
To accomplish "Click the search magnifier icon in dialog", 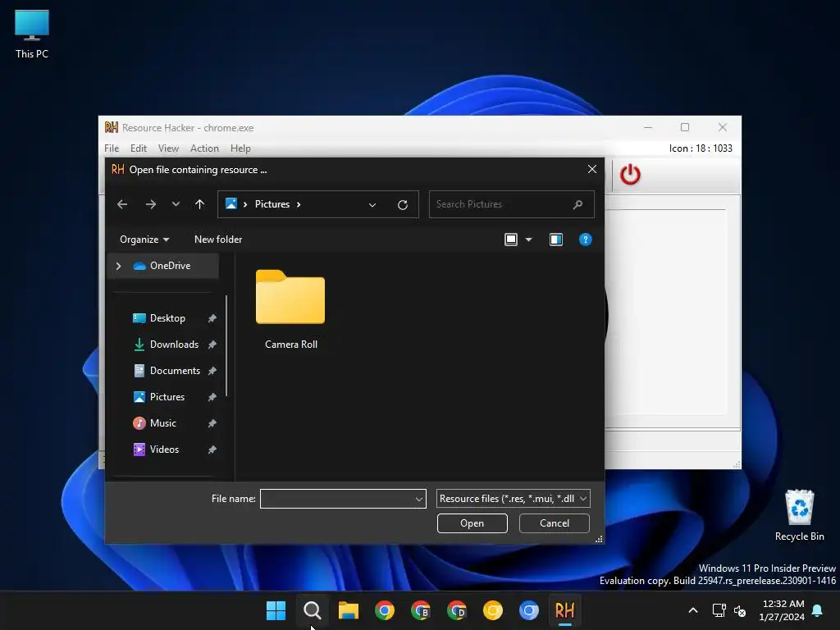I will [x=577, y=204].
